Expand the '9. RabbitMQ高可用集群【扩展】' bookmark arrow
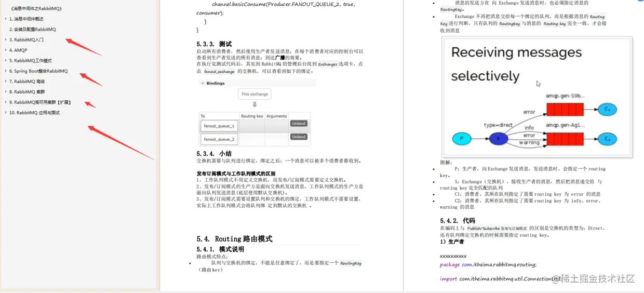644x293 pixels. pos(6,102)
